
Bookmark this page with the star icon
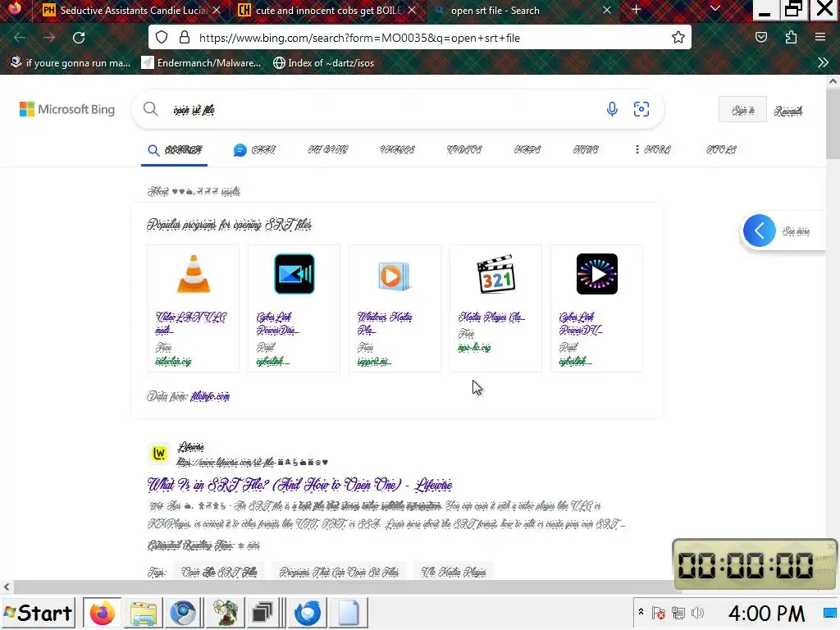click(678, 38)
